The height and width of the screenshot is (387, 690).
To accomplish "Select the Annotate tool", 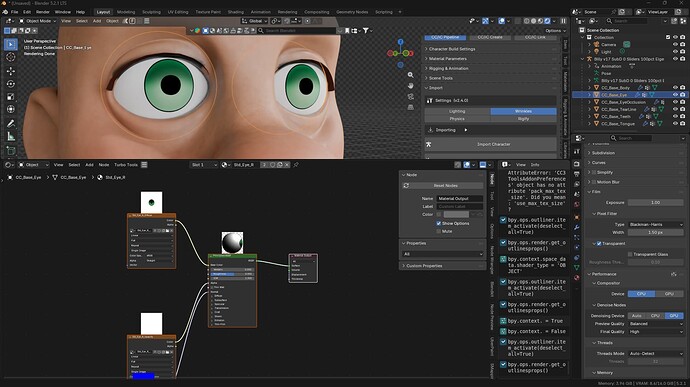I will click(x=11, y=124).
